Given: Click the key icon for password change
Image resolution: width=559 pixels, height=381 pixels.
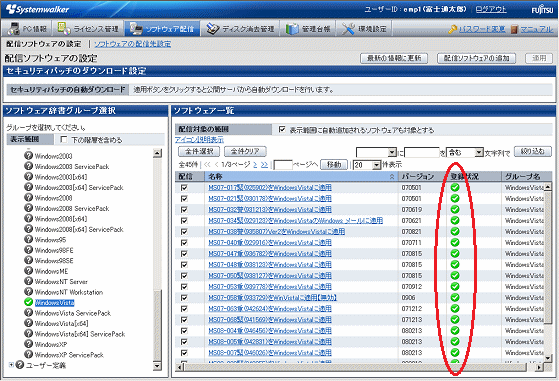Looking at the screenshot, I should (x=453, y=29).
